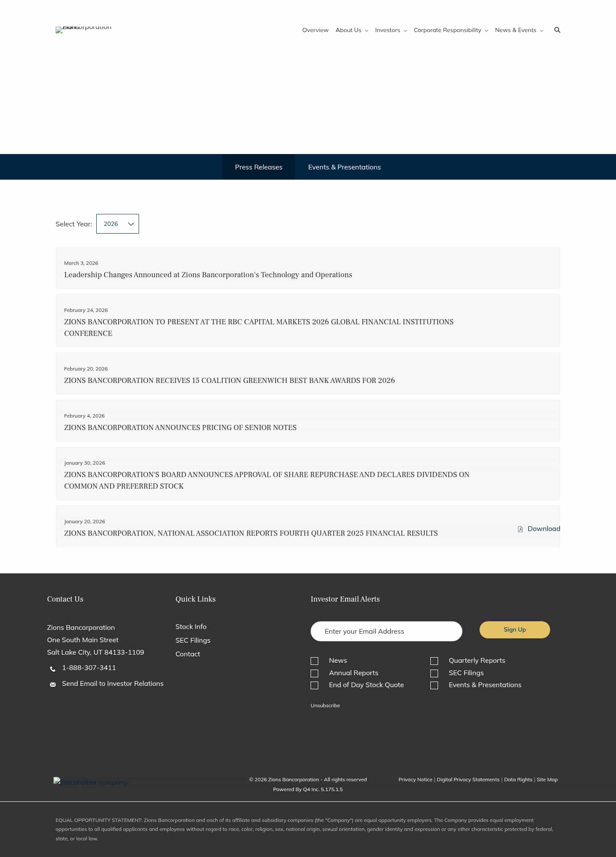
Task: Open SEC Filings quick link
Action: pos(193,640)
